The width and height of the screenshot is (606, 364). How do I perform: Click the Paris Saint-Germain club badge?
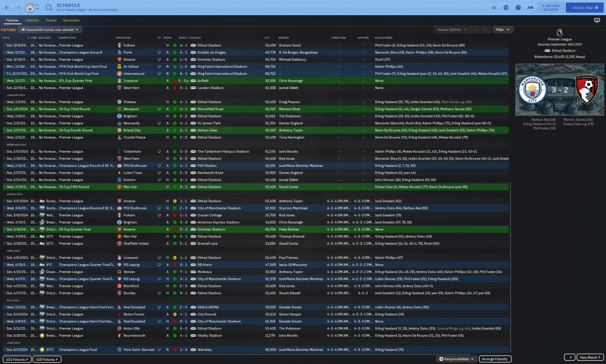coord(119,350)
